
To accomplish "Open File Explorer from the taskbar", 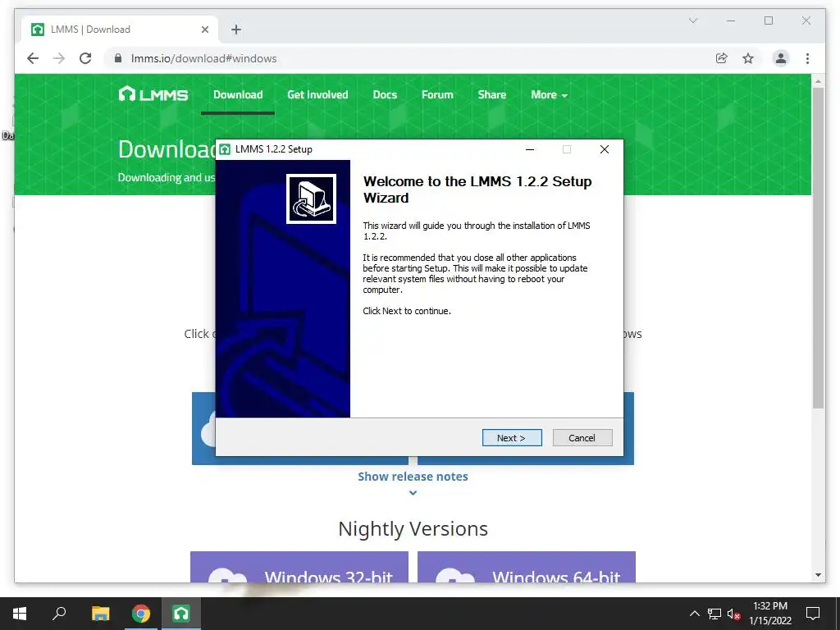I will point(100,614).
